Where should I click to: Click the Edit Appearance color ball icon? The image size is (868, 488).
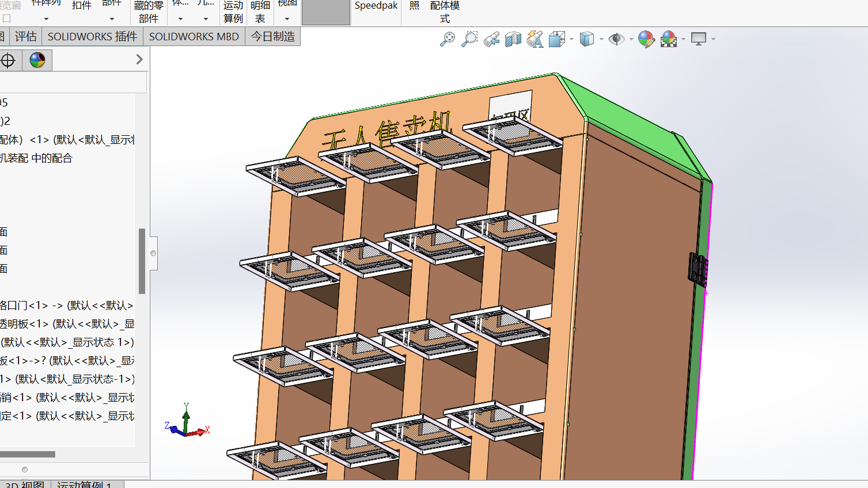pyautogui.click(x=646, y=39)
